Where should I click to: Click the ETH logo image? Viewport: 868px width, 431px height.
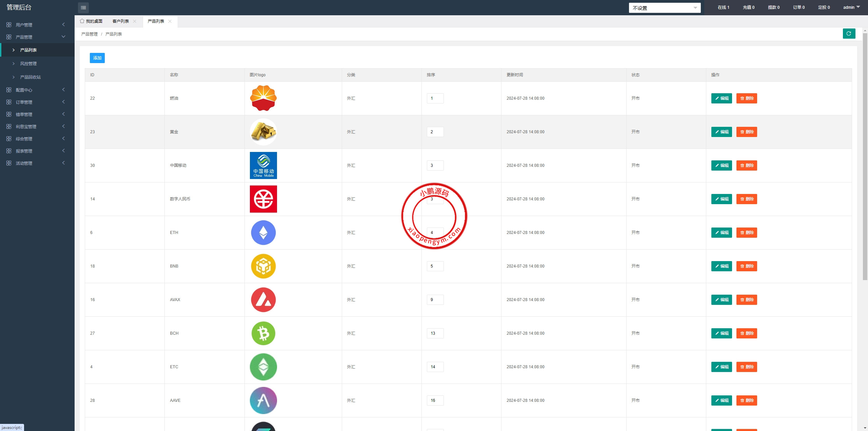point(263,233)
